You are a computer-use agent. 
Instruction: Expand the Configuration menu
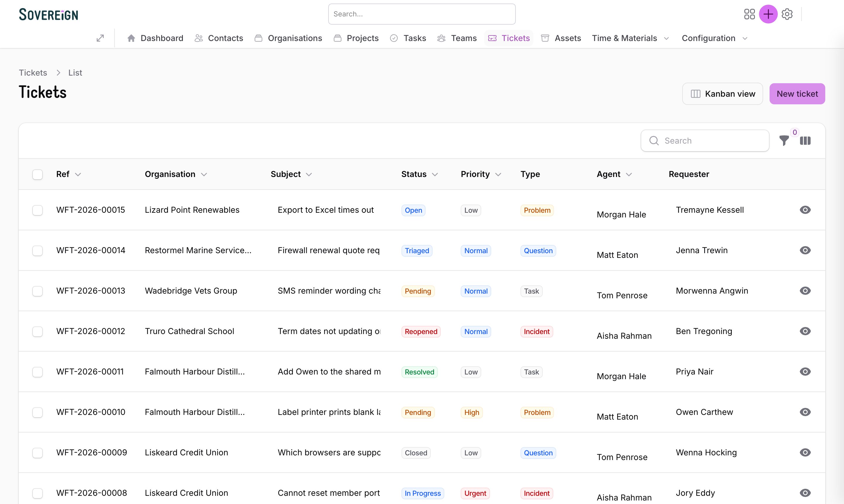tap(714, 38)
